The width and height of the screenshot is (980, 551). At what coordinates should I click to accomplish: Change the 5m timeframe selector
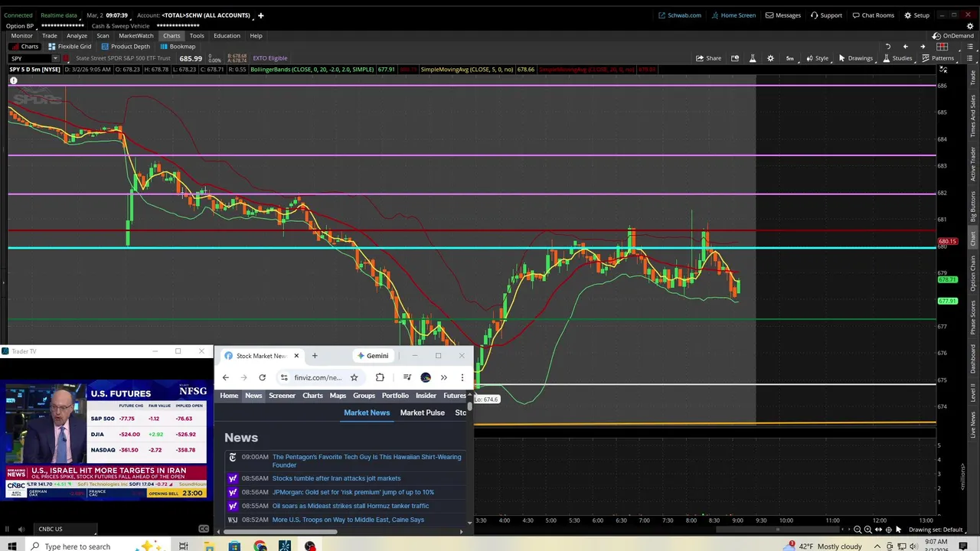pyautogui.click(x=789, y=58)
